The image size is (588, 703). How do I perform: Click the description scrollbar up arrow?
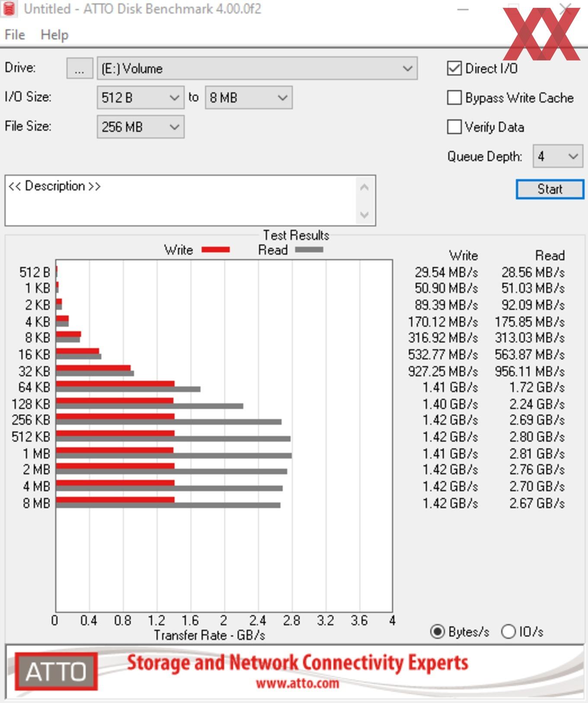(x=364, y=187)
